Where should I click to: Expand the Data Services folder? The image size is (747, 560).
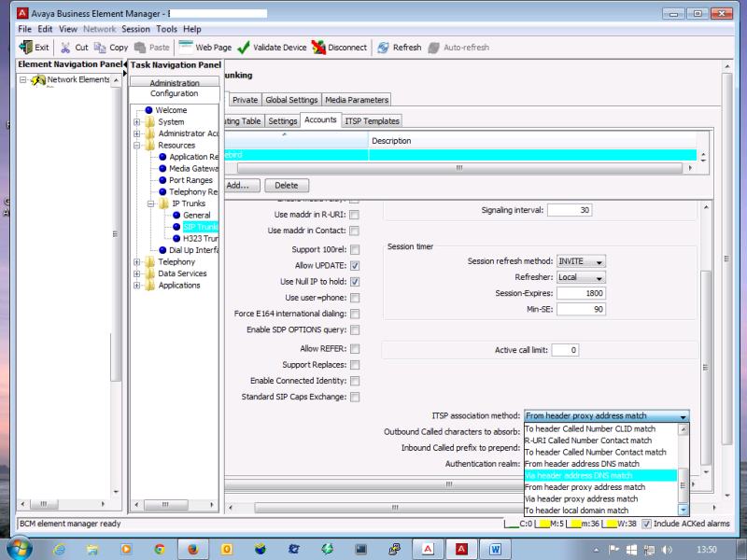coord(136,273)
